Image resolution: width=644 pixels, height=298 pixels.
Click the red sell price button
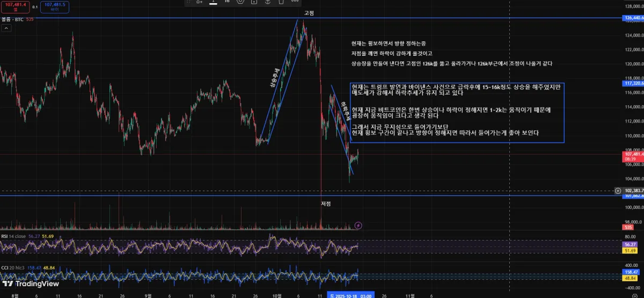pos(15,6)
